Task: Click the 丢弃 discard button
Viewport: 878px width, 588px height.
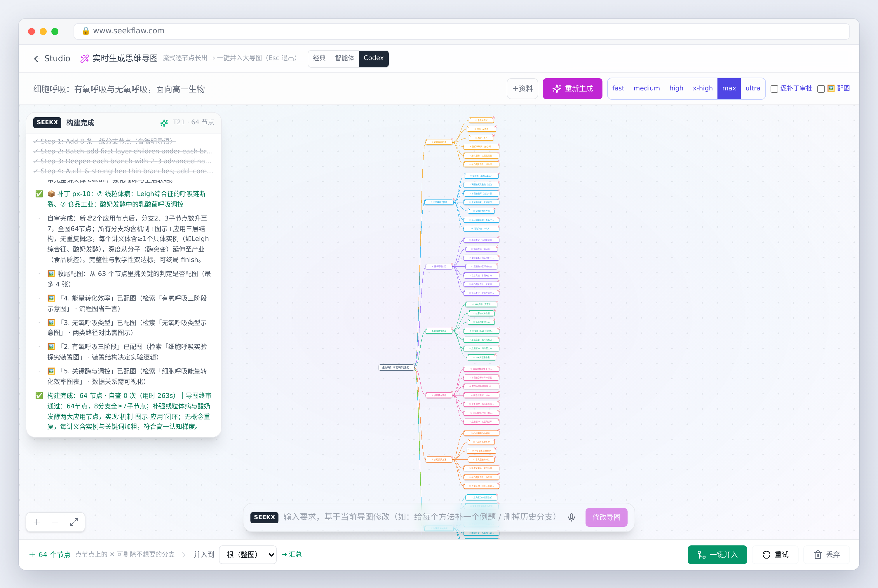Action: [x=827, y=555]
